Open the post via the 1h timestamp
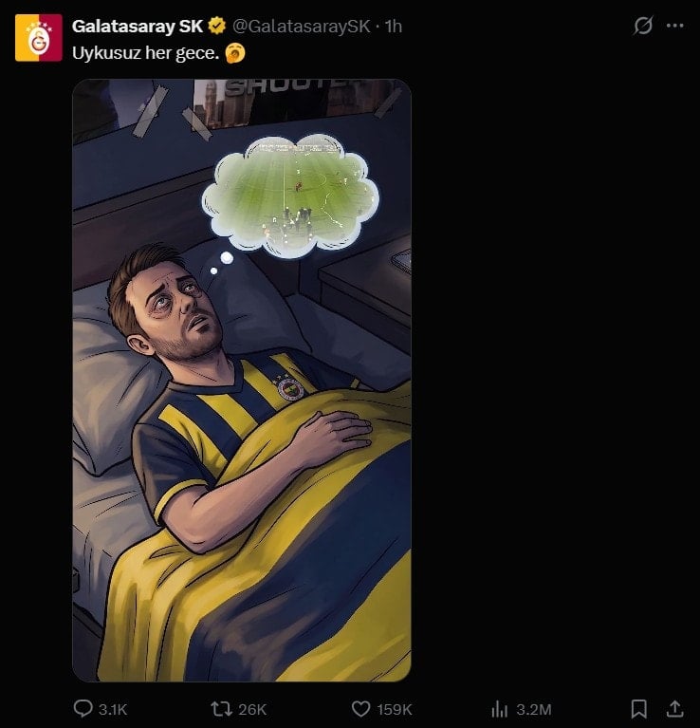Screen dimensions: 700x728 pos(393,26)
